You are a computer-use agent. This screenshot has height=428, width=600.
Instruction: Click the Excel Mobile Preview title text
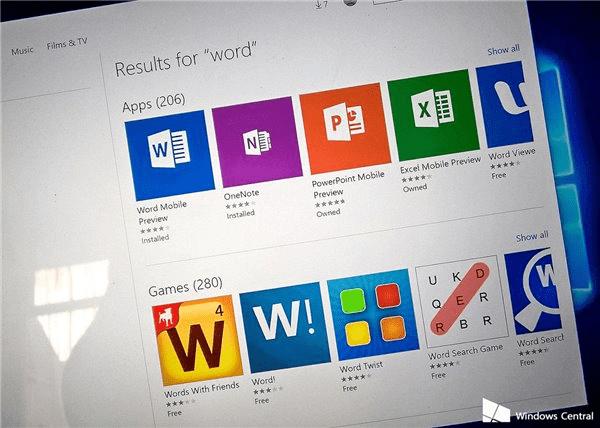coord(440,164)
